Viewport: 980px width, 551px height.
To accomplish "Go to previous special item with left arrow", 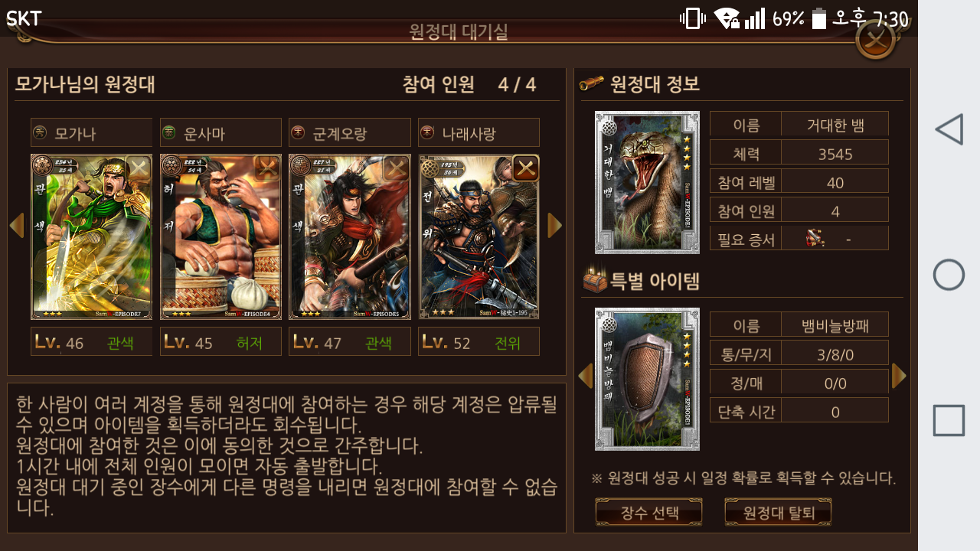I will (585, 376).
